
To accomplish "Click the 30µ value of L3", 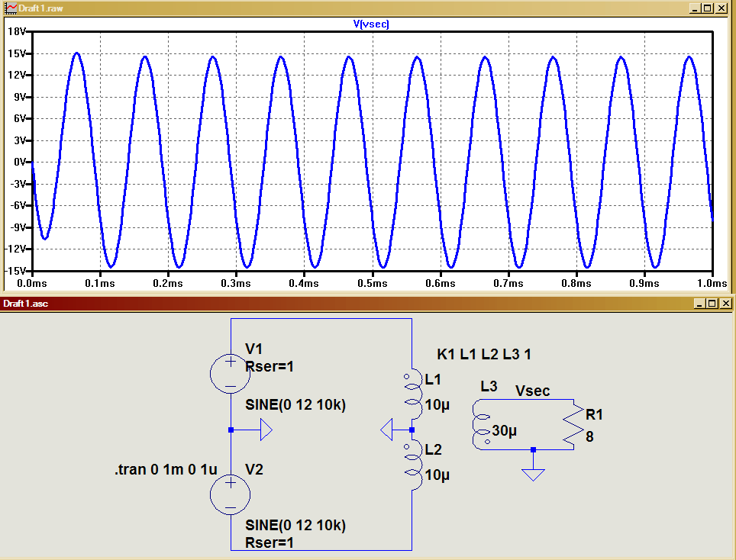I will pyautogui.click(x=504, y=430).
